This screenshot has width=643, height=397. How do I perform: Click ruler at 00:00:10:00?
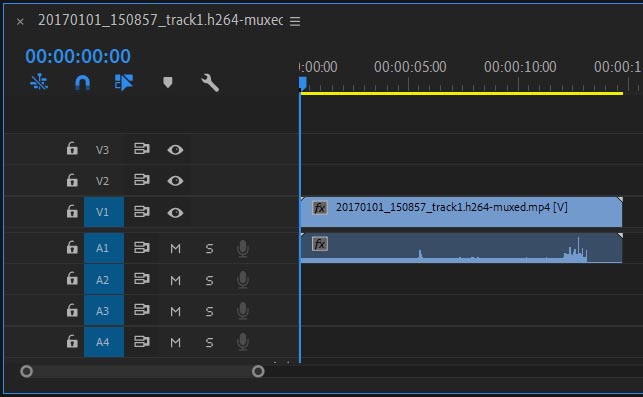[x=520, y=67]
